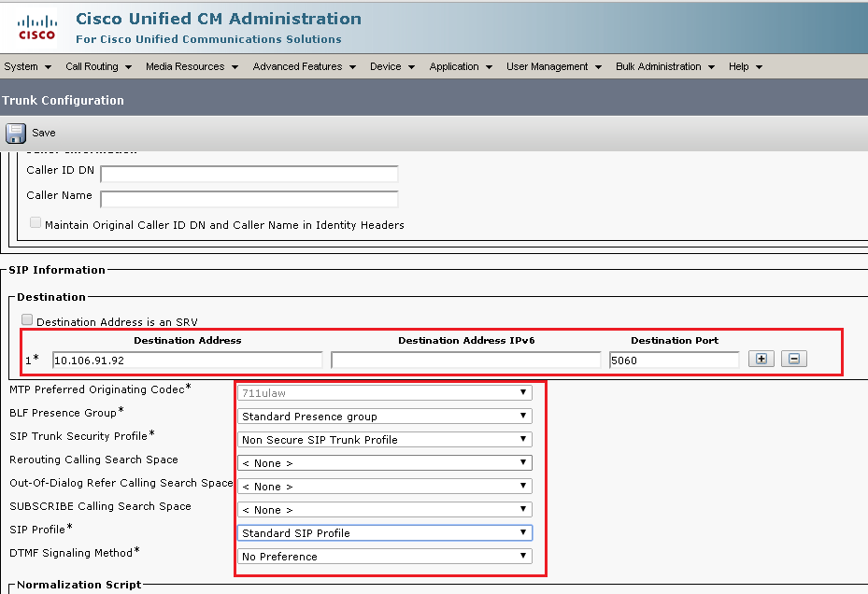The height and width of the screenshot is (594, 868).
Task: Open SIP Trunk Security Profile dropdown
Action: click(x=385, y=440)
